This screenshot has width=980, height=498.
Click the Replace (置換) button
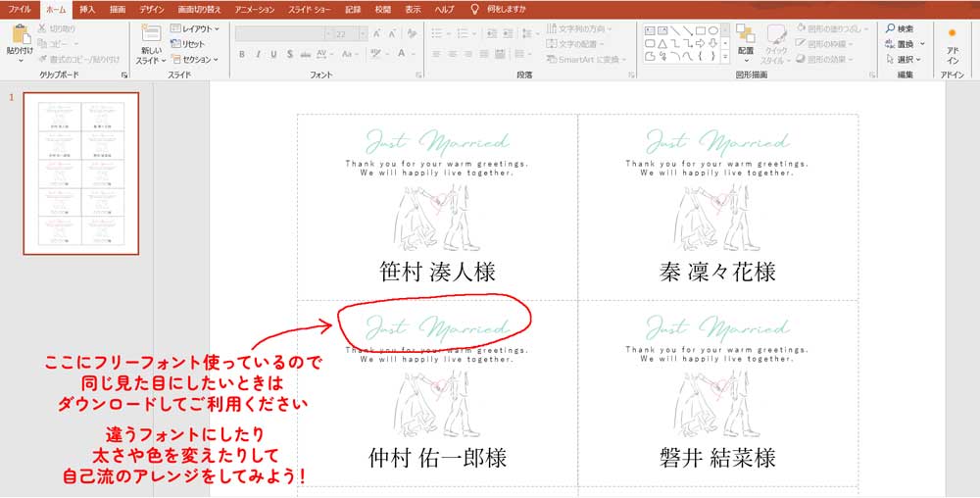click(x=900, y=44)
